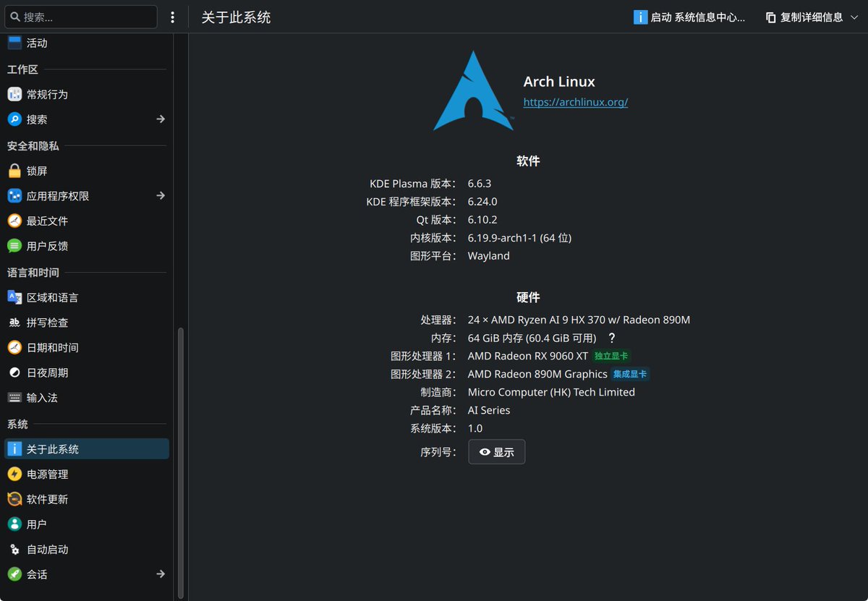Open the sidebar three-dot menu

[x=172, y=17]
